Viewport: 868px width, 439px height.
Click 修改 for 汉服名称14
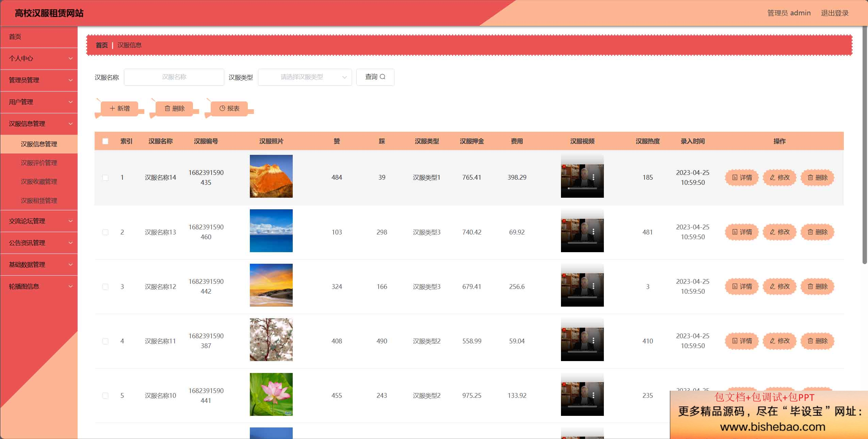click(779, 178)
